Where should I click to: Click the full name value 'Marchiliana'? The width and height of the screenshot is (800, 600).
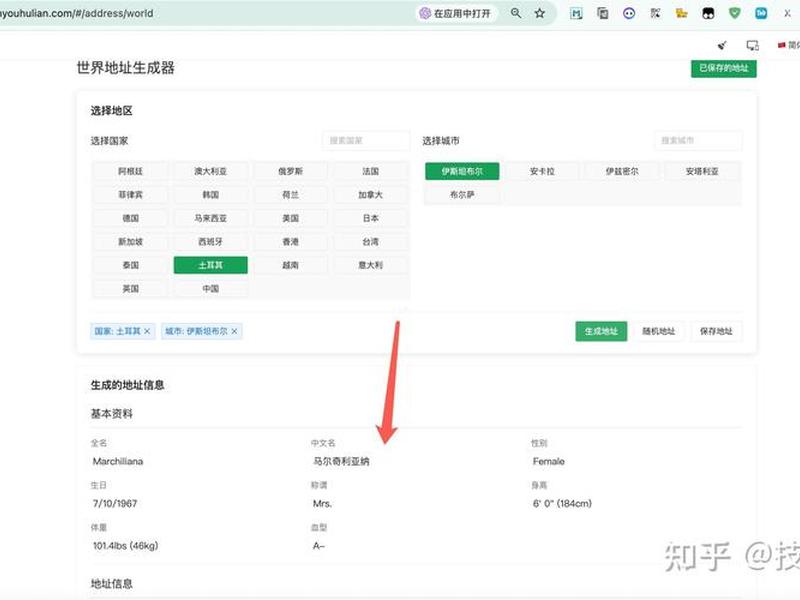(x=118, y=462)
